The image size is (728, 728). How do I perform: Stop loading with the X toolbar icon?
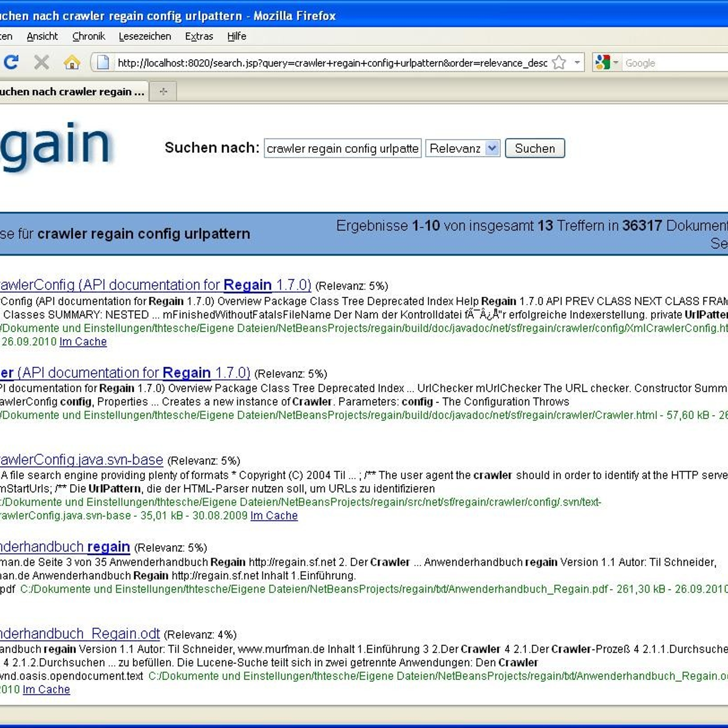[41, 62]
